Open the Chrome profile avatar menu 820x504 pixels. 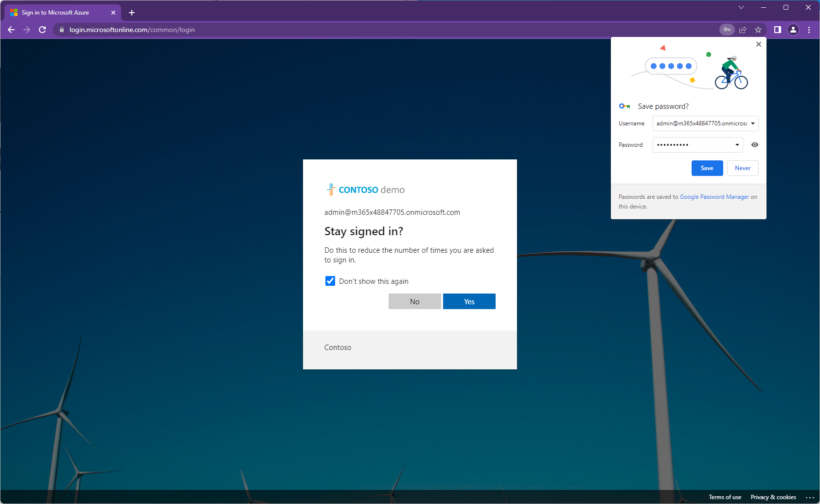coord(793,30)
